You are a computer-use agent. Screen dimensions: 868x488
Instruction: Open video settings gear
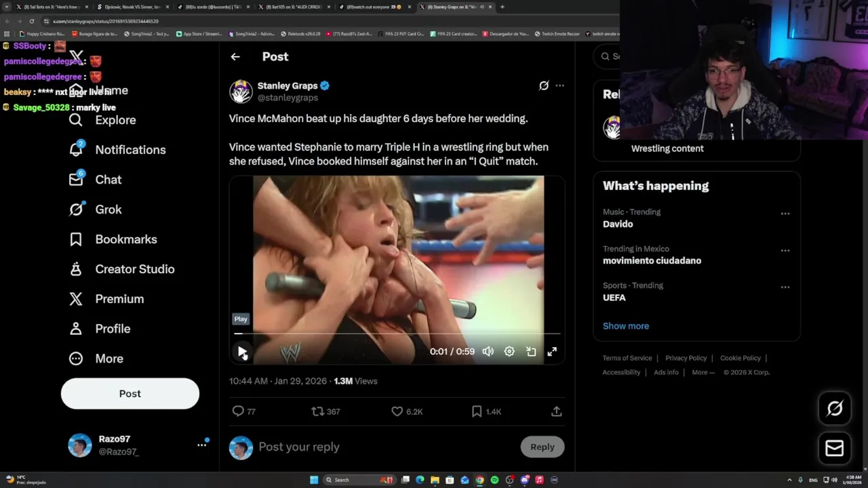coord(509,351)
